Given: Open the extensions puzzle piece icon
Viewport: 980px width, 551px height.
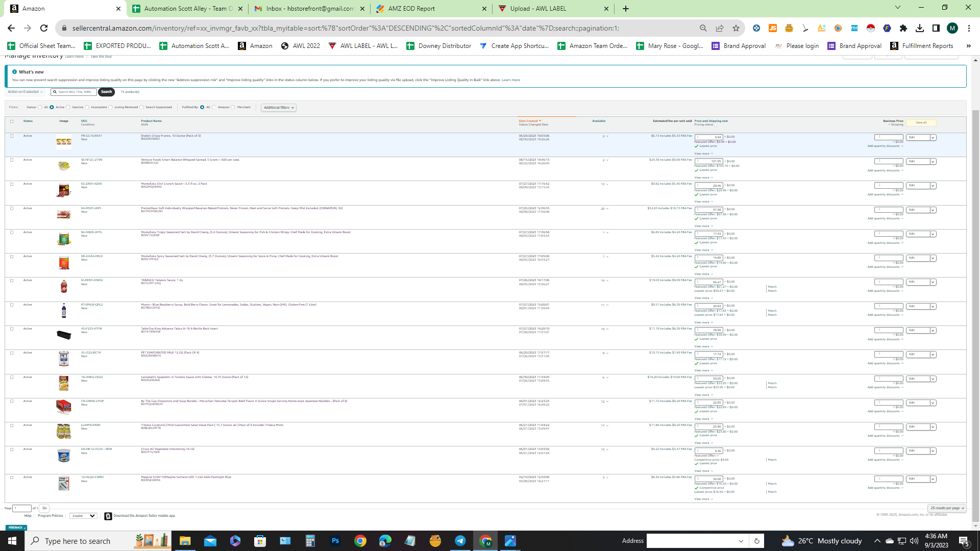Looking at the screenshot, I should (903, 28).
